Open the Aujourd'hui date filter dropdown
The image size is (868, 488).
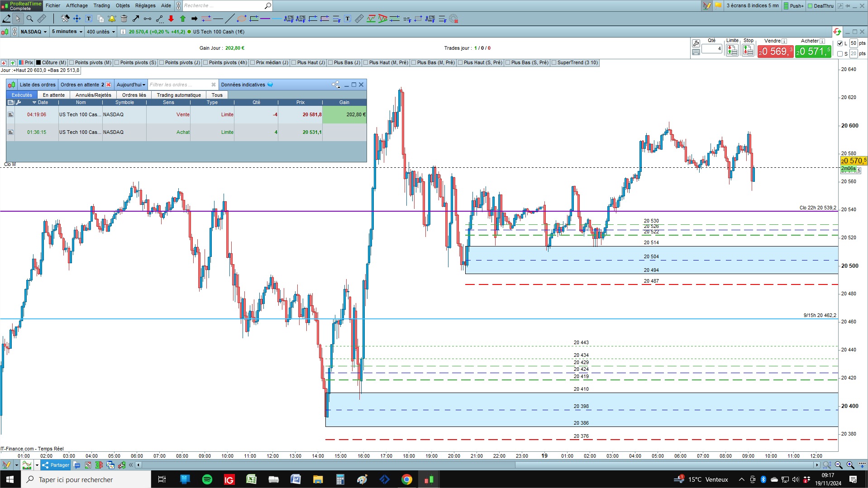131,85
